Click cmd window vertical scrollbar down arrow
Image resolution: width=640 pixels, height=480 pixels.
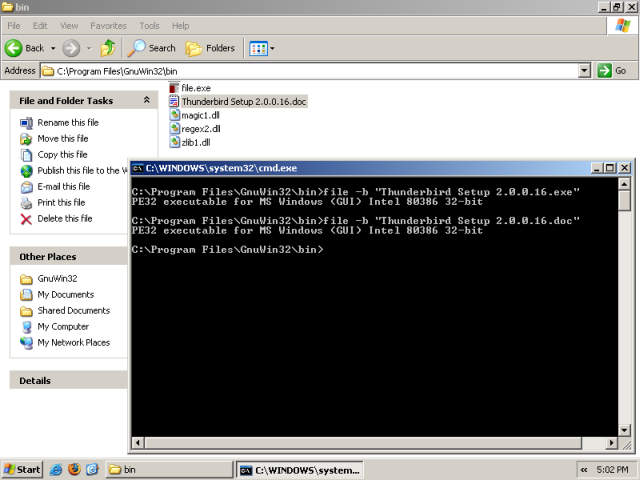click(x=624, y=430)
